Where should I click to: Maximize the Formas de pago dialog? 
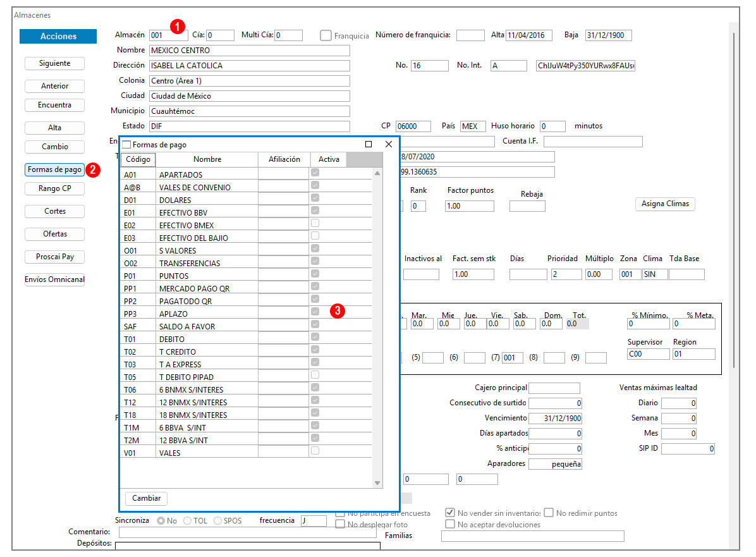pyautogui.click(x=369, y=144)
